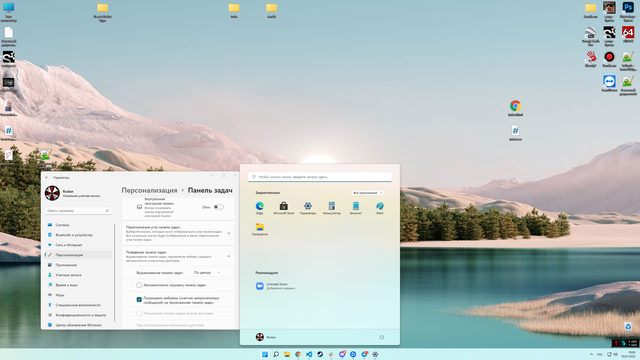Collapse Поведение панели задач section
Viewport: 640px width, 360px height.
229,256
